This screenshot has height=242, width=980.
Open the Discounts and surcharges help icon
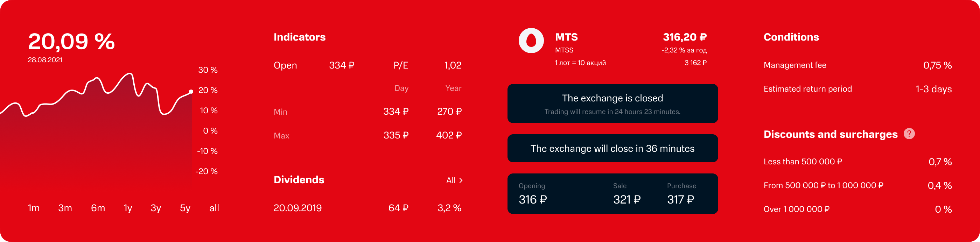[909, 134]
